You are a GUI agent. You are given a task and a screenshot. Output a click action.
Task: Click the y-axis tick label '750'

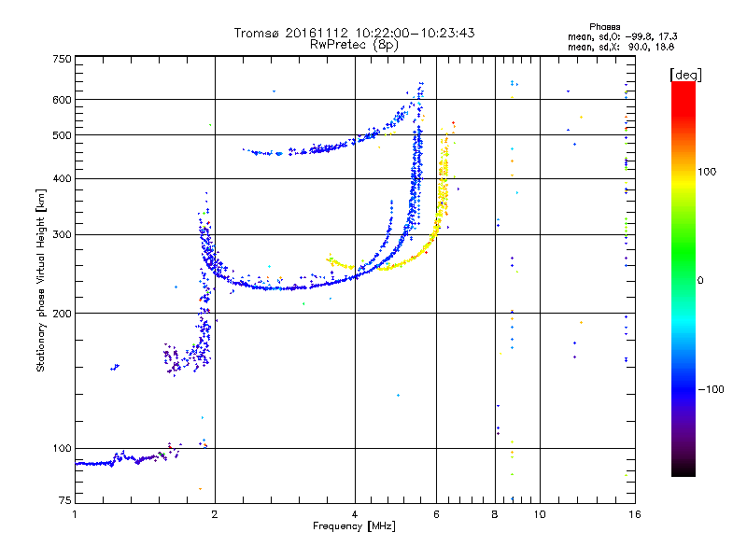(63, 59)
